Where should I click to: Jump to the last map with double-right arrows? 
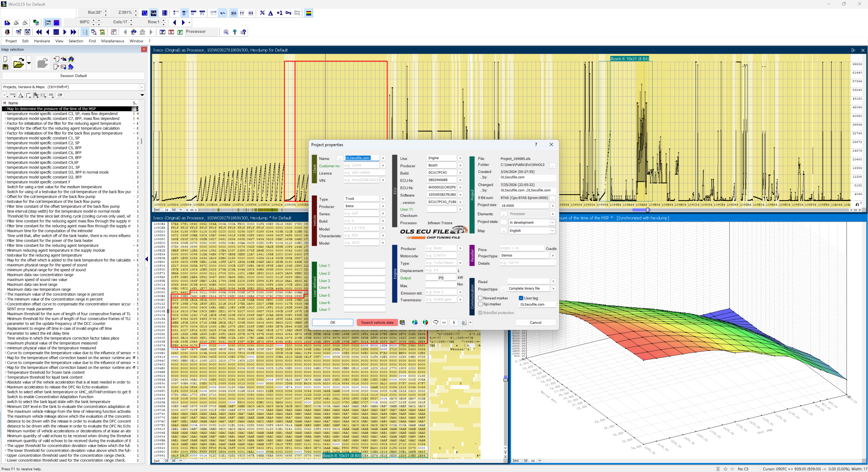coord(73,32)
